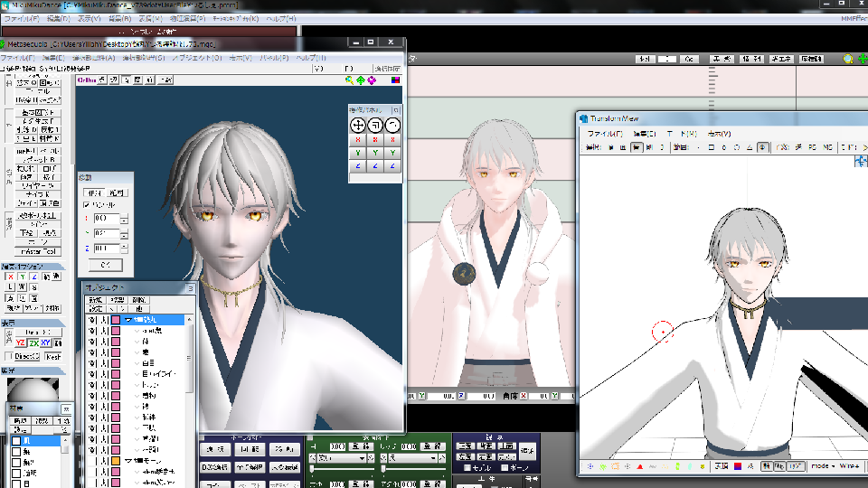Click orange color swatch in object panel
Viewport: 868px width, 488px height.
(x=116, y=460)
